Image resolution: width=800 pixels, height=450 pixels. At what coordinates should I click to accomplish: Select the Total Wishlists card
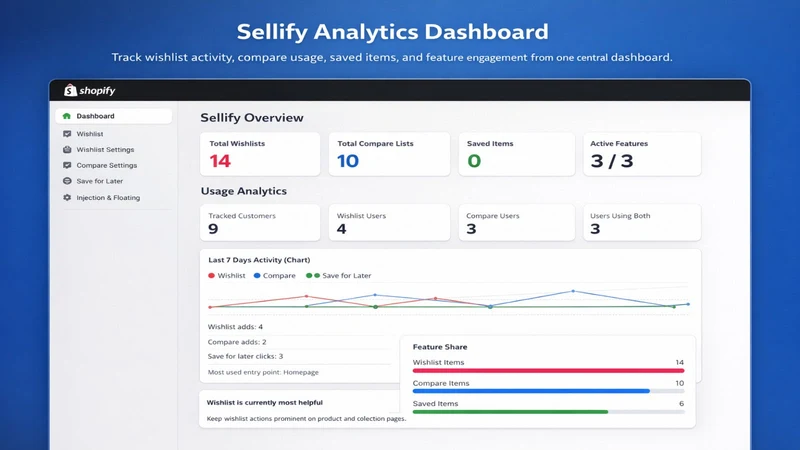click(260, 154)
